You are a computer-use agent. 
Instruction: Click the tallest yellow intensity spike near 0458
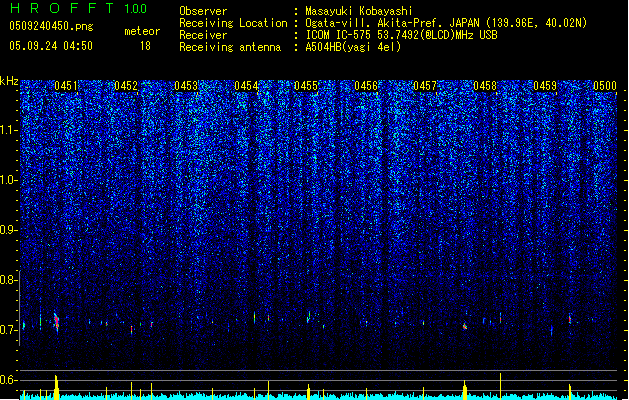500,386
